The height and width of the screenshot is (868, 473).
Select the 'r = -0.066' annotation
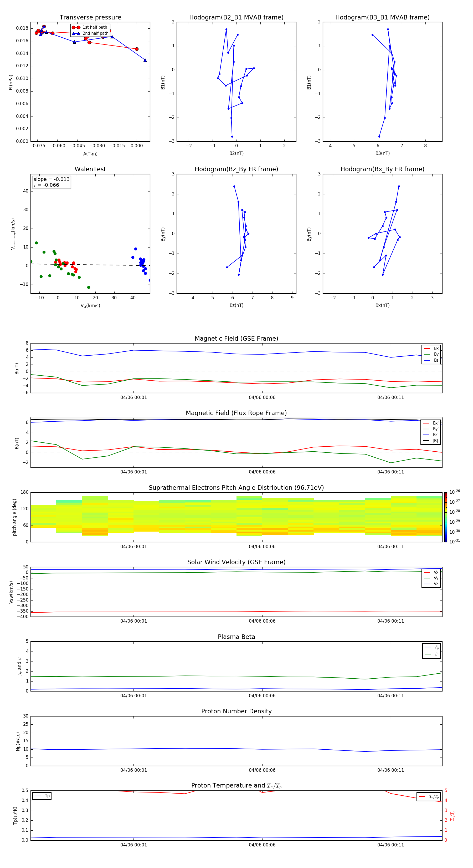tap(47, 185)
